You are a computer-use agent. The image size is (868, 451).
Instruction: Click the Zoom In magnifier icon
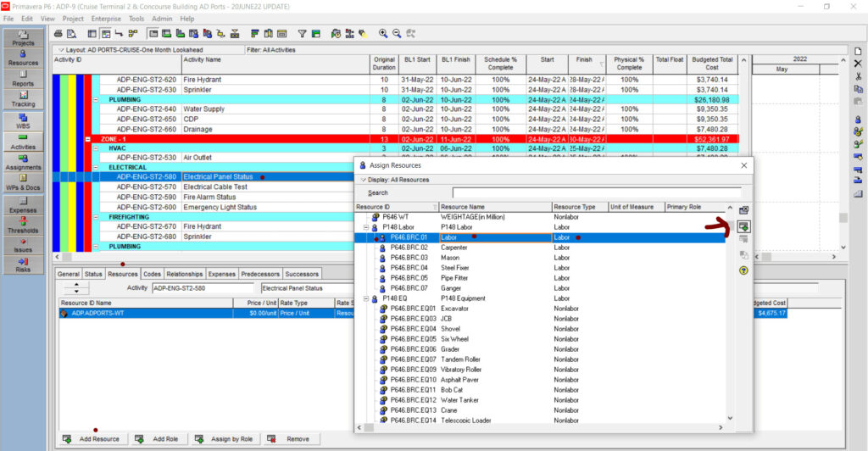coord(383,34)
